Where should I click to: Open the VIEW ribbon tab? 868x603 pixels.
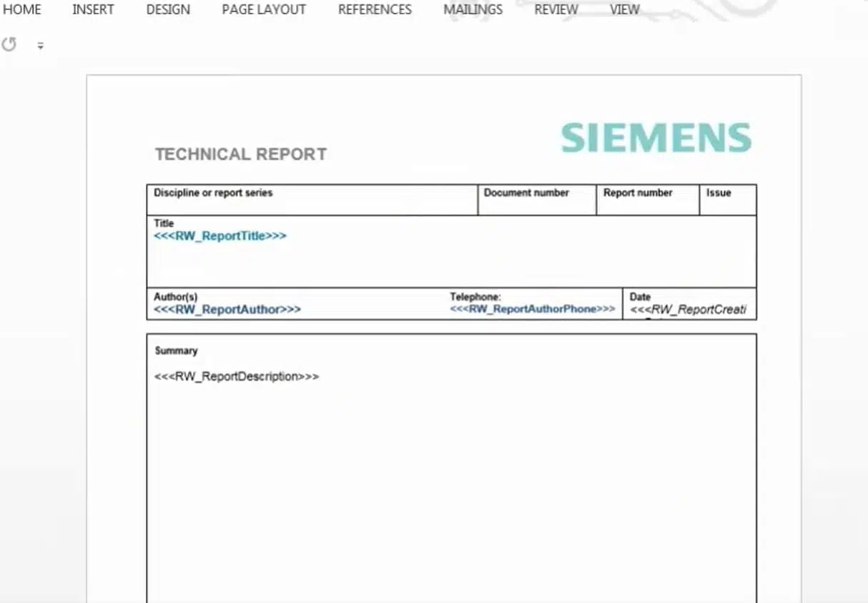tap(625, 9)
